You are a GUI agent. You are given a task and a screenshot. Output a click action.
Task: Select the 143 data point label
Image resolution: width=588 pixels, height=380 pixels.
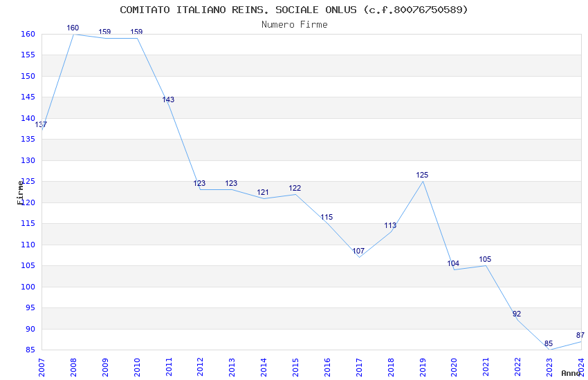click(168, 99)
